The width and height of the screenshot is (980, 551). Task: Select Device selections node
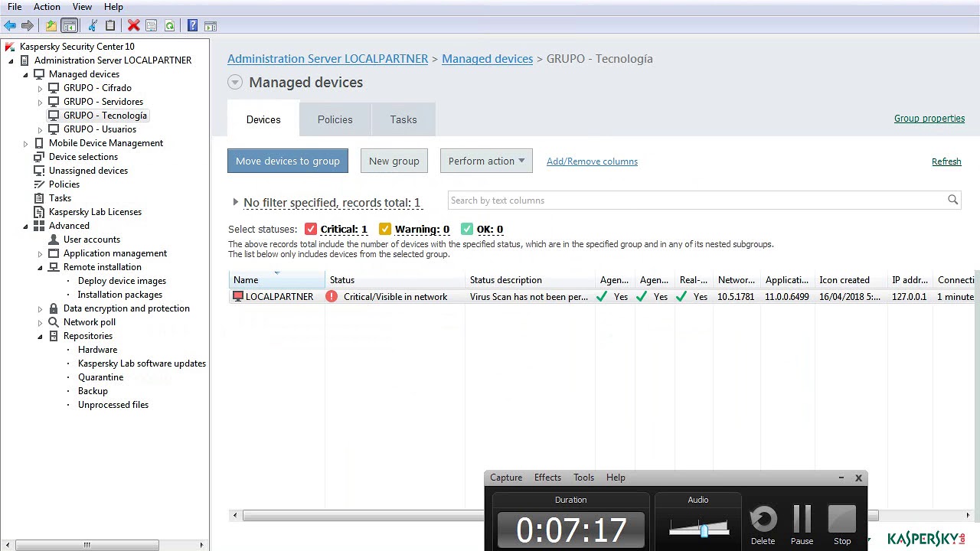(83, 157)
